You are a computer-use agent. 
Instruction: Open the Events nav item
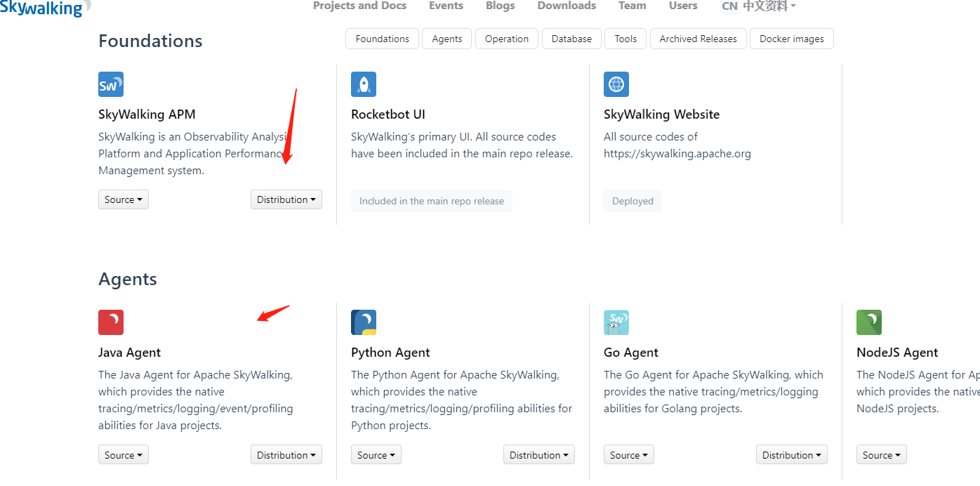446,6
